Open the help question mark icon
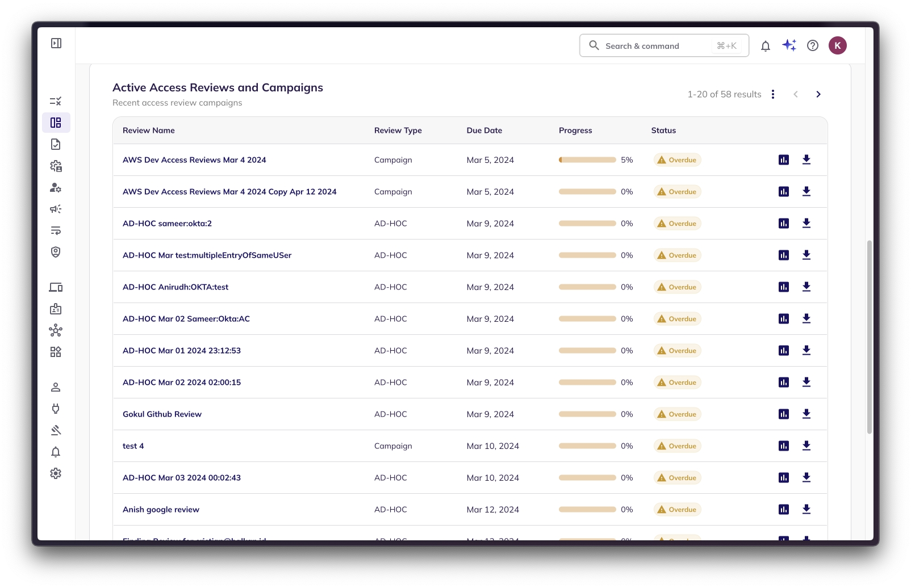Image resolution: width=911 pixels, height=588 pixels. [x=812, y=46]
